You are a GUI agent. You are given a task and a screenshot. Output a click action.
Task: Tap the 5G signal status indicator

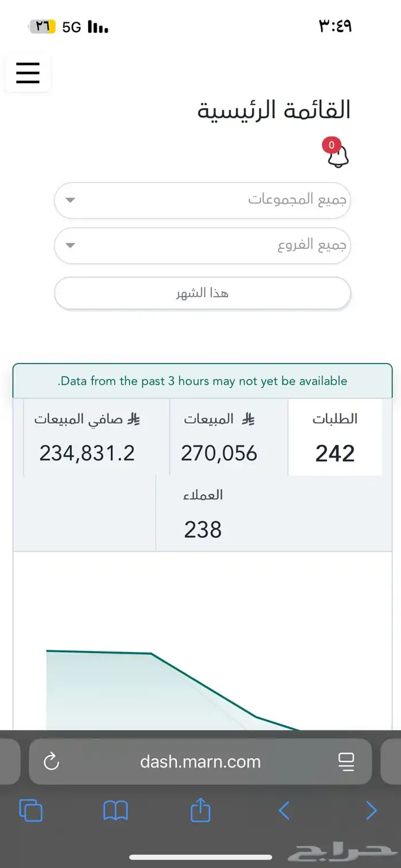pos(72,27)
